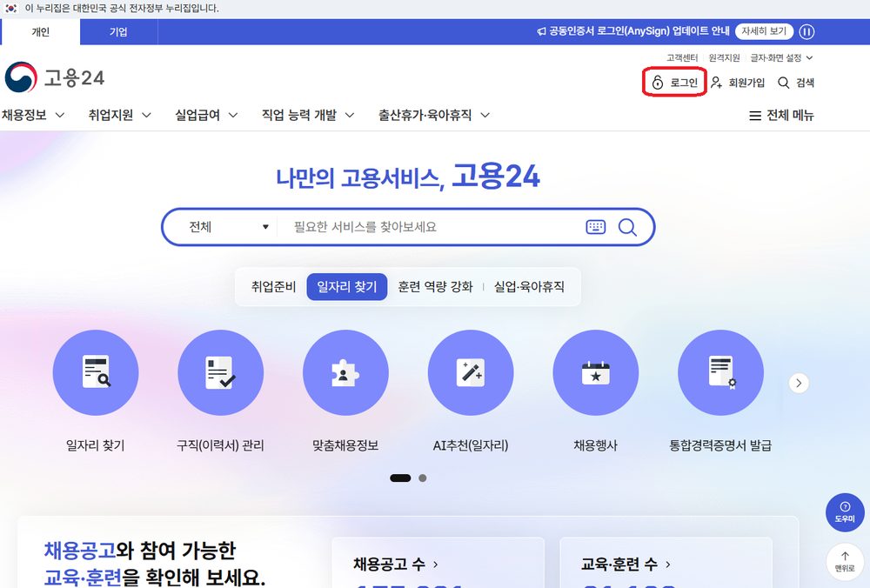Open the 맞춤채용정보 puzzle icon
This screenshot has width=870, height=588.
[x=345, y=372]
